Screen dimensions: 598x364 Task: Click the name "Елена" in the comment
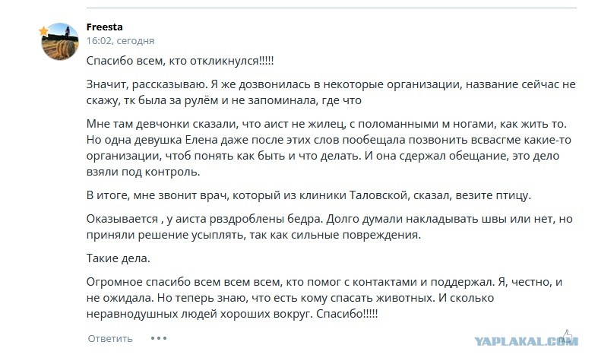point(201,140)
